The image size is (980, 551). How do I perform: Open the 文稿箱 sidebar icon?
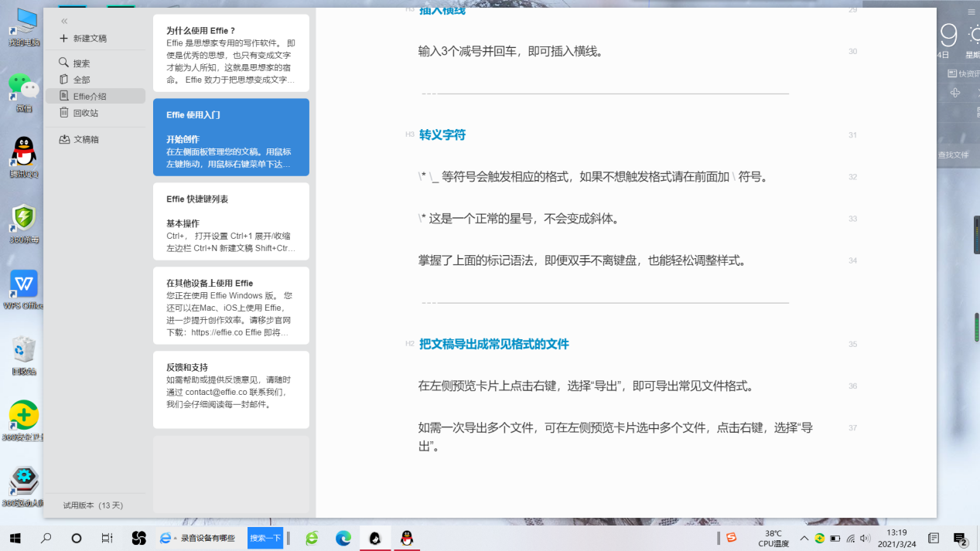(65, 139)
